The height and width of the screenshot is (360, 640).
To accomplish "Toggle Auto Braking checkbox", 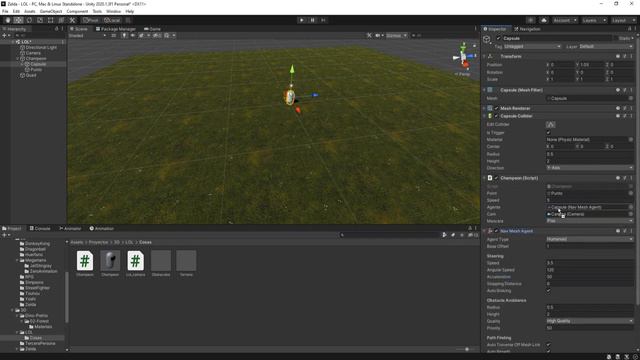I will (549, 291).
